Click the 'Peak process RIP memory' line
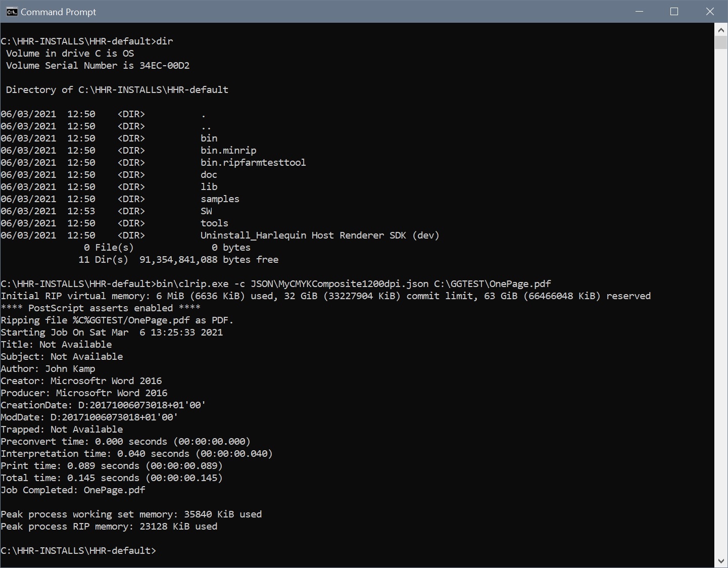 coord(109,527)
